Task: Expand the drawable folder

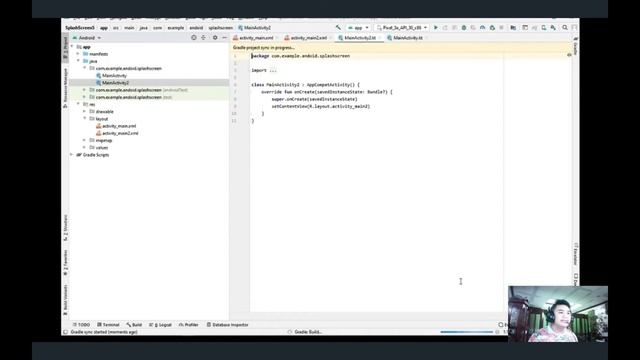Action: tap(85, 111)
